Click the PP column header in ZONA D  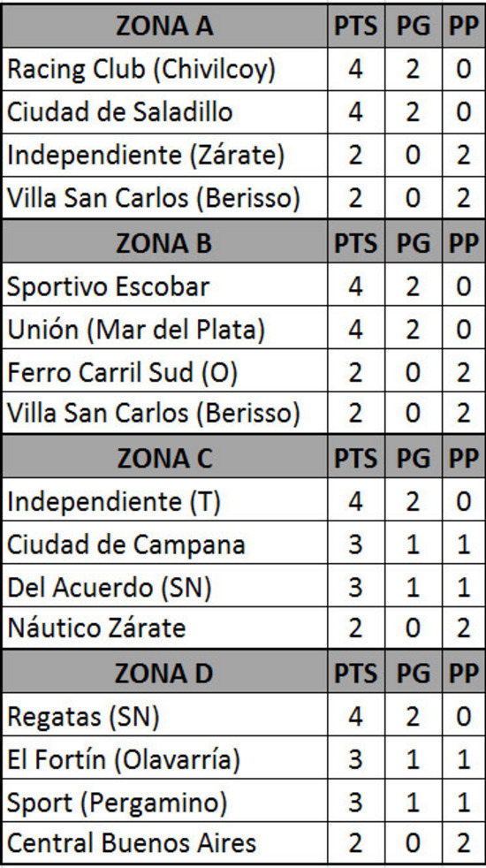tap(463, 672)
